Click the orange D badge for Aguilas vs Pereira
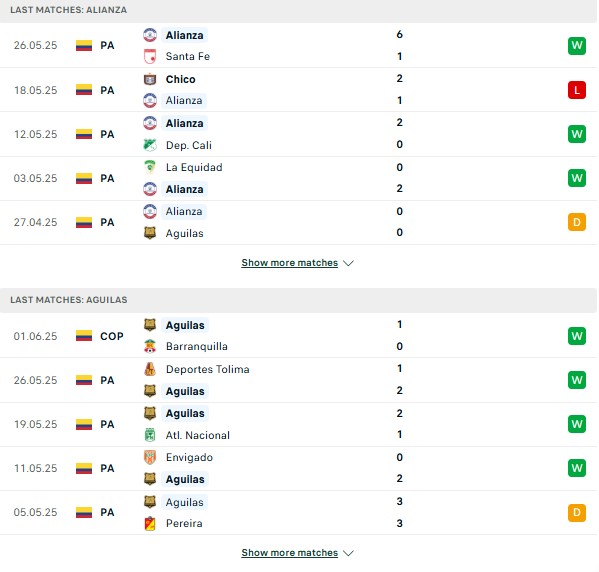 click(576, 512)
